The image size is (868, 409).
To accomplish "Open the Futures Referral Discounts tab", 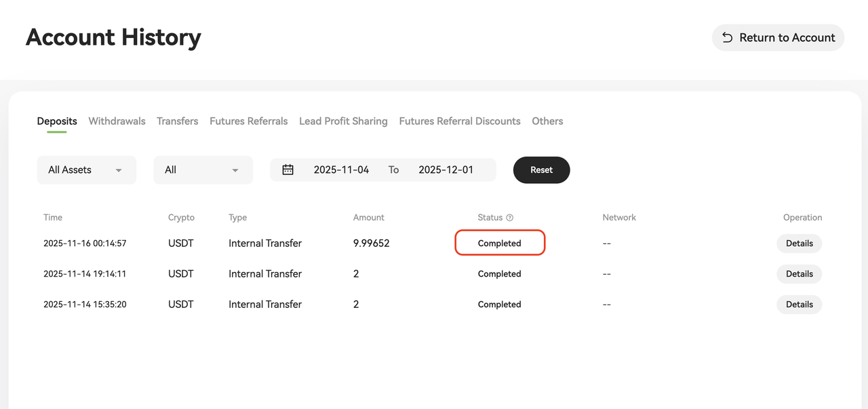I will [459, 121].
